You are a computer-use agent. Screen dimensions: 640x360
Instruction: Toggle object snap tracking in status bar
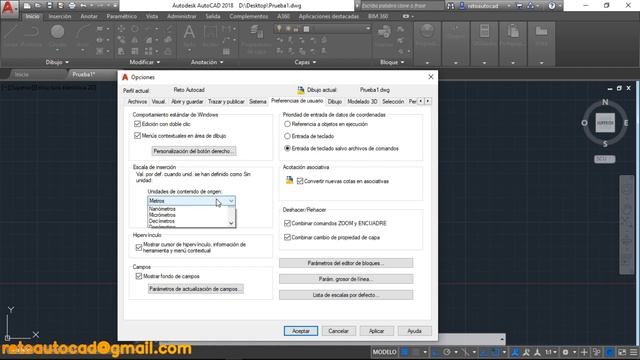click(484, 352)
